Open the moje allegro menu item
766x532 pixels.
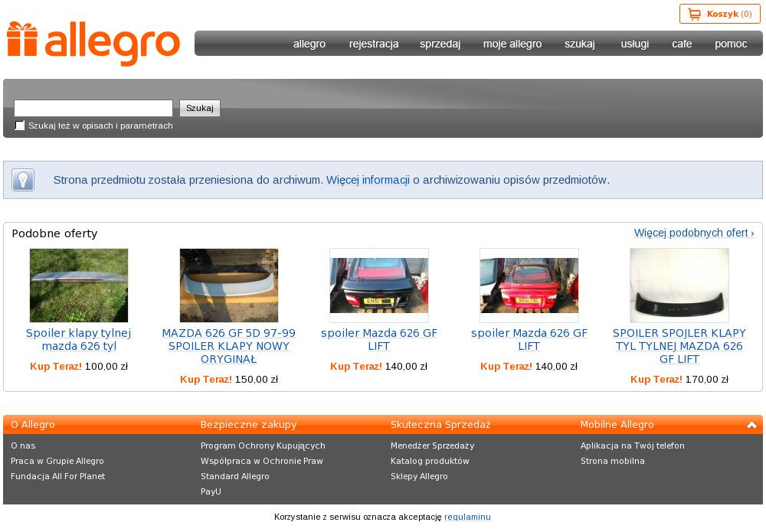512,44
